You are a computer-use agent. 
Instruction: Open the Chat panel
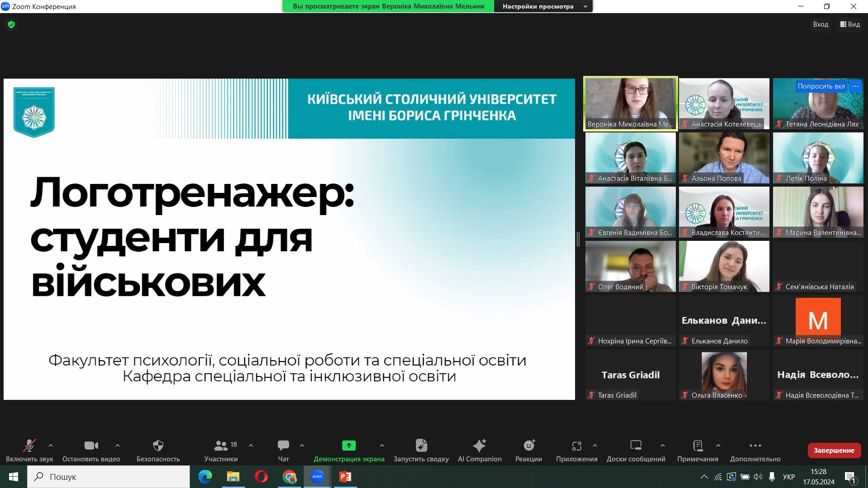tap(283, 446)
